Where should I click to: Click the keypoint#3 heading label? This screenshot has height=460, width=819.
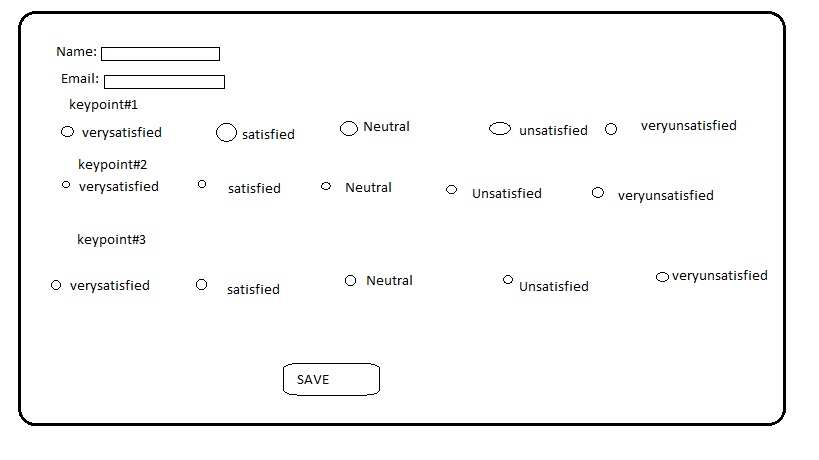tap(112, 240)
